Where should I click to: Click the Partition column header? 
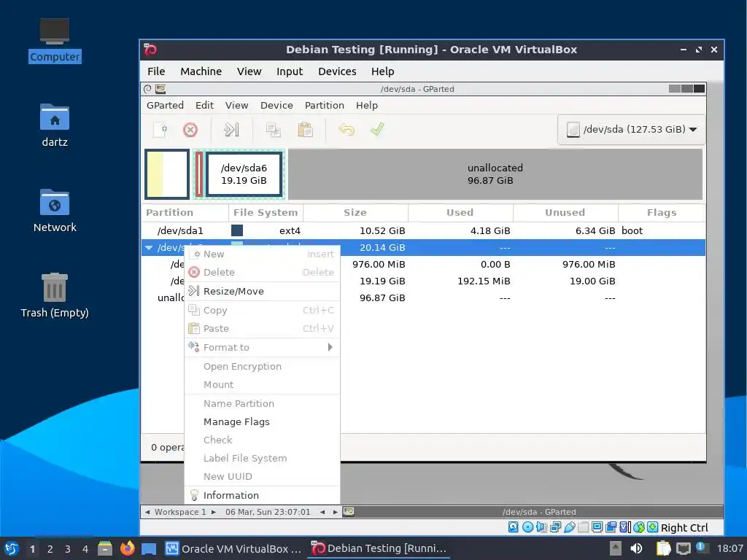point(185,213)
